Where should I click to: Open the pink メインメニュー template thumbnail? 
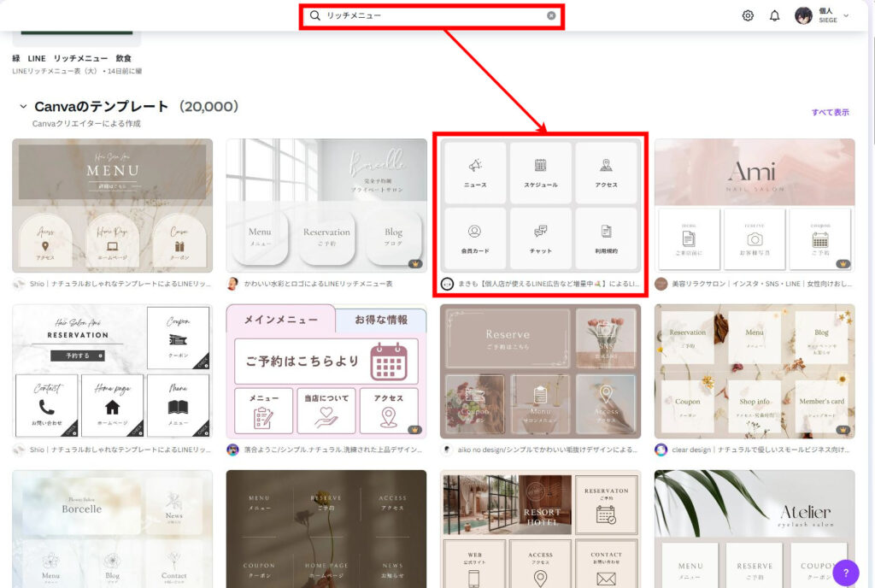[326, 371]
